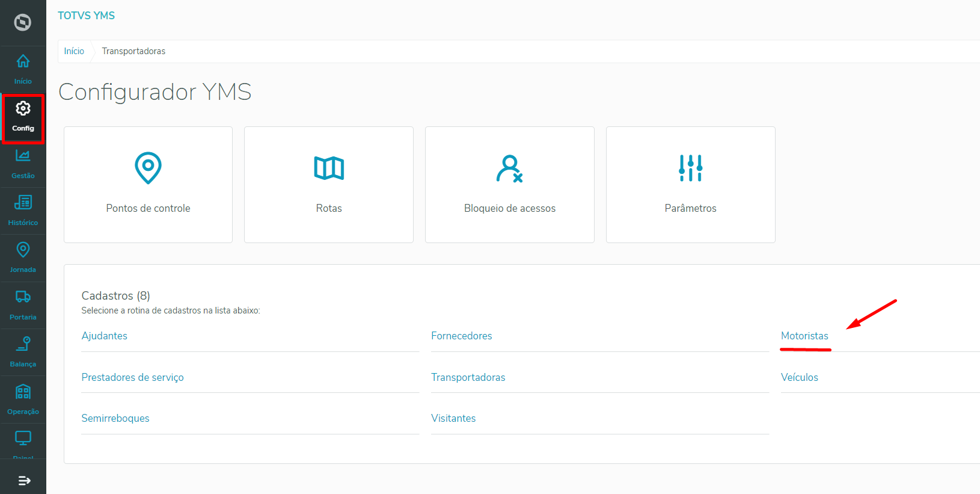Open Prestadores de serviço link

(x=133, y=377)
